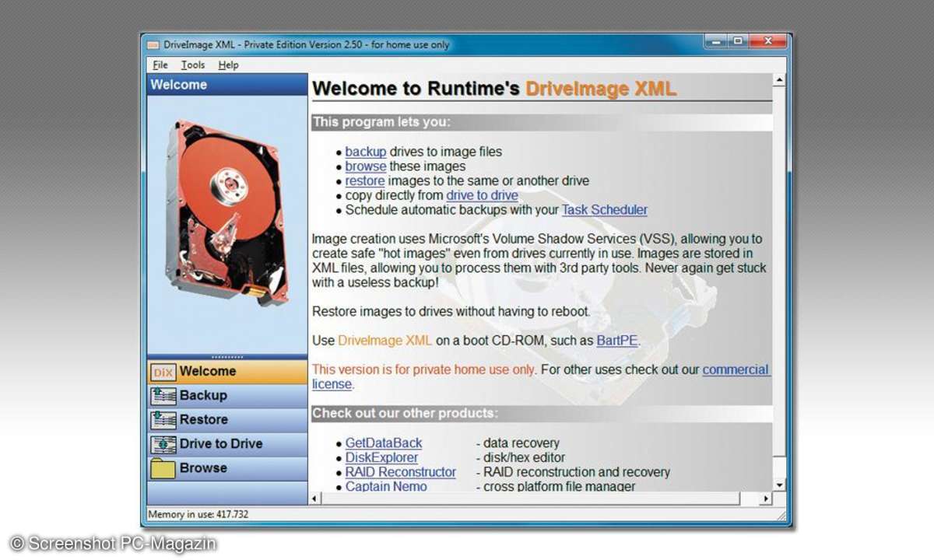Image resolution: width=934 pixels, height=560 pixels.
Task: Open the Help menu
Action: click(228, 65)
